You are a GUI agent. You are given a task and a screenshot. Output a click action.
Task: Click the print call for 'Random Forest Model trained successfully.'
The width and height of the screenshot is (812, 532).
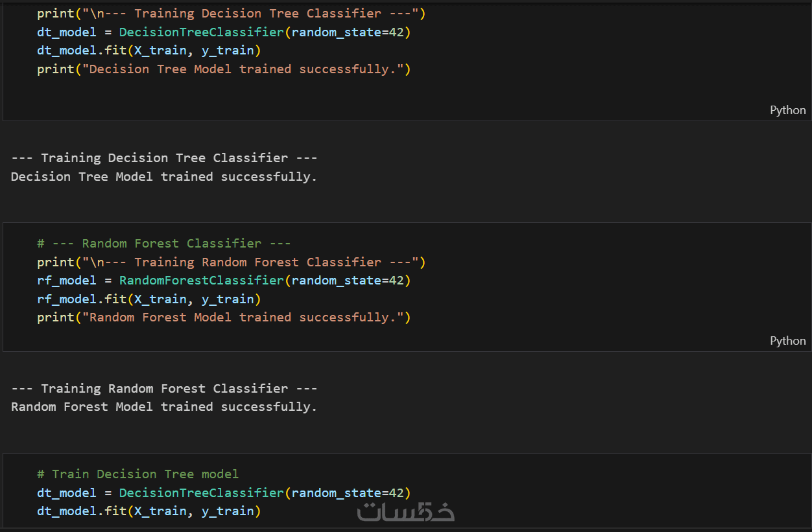[224, 318]
